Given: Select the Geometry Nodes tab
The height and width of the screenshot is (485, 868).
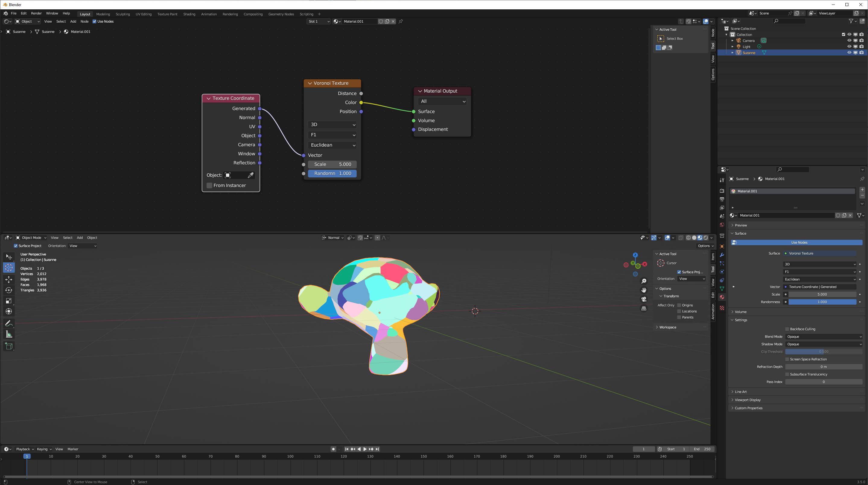Looking at the screenshot, I should click(x=281, y=14).
